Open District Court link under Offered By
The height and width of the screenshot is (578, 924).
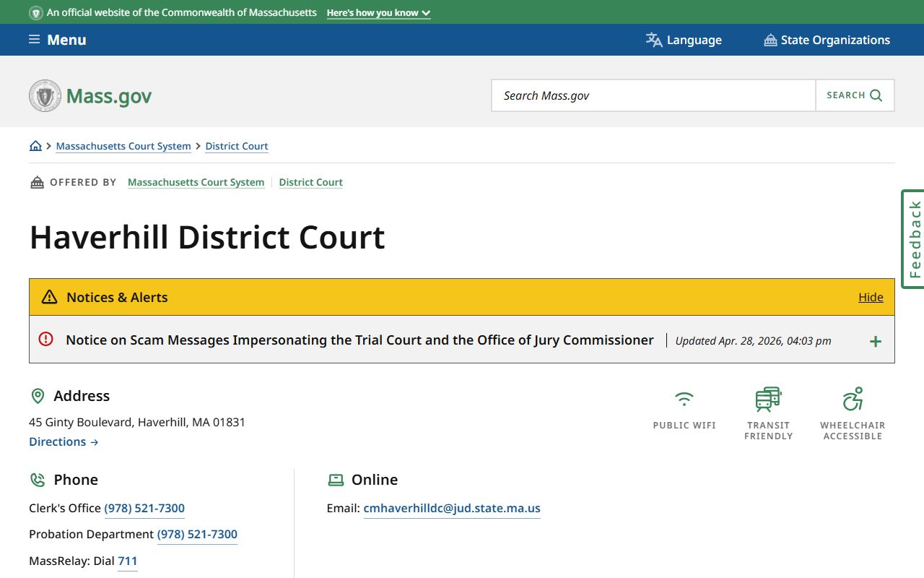[x=311, y=182]
